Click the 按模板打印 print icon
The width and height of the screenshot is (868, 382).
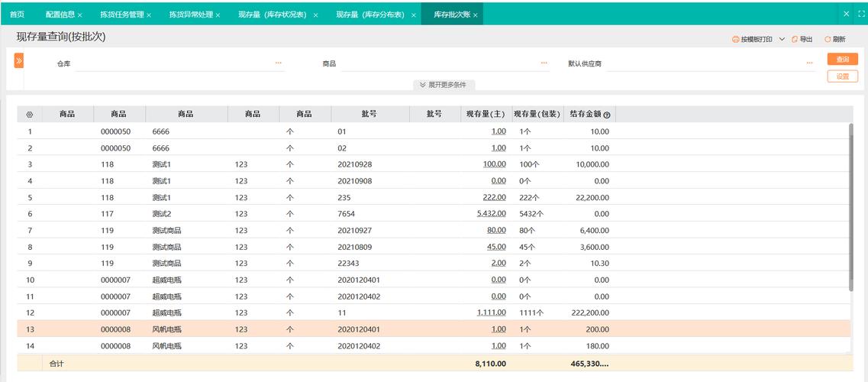point(735,39)
